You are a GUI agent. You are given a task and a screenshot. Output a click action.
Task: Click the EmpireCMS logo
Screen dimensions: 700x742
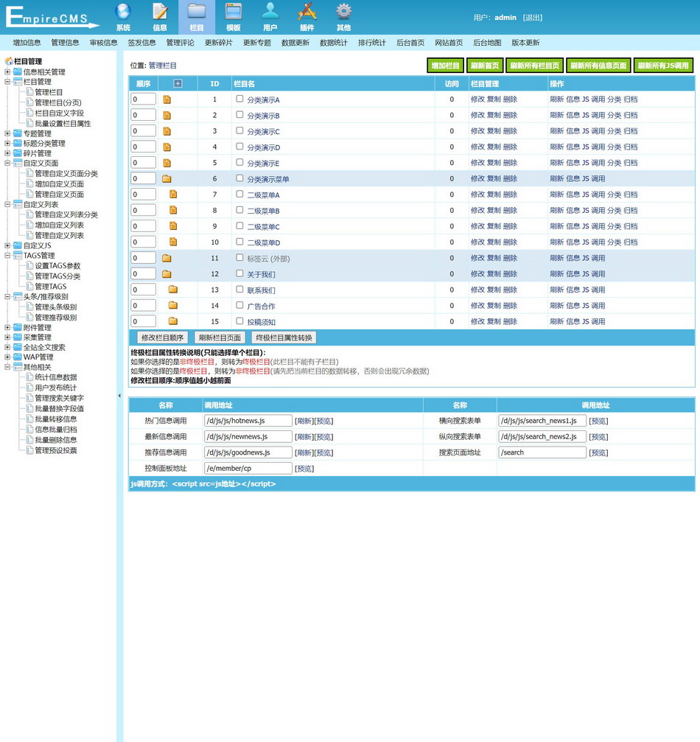[52, 17]
